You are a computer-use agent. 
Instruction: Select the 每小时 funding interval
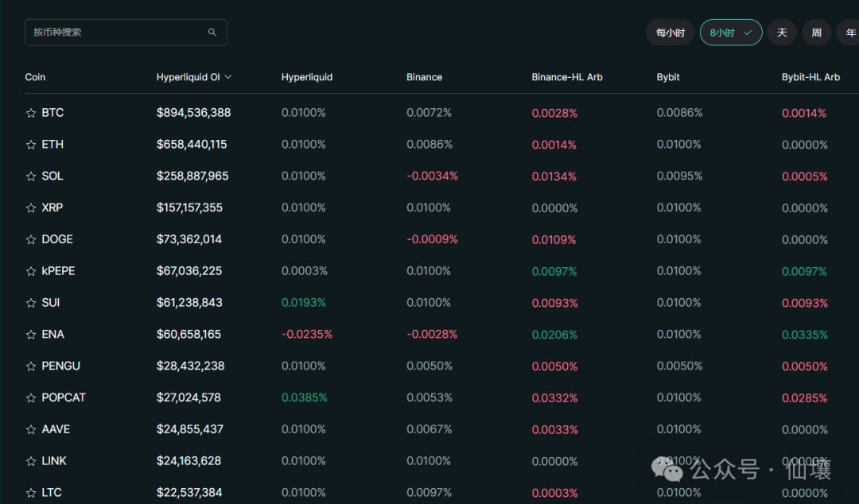coord(670,33)
